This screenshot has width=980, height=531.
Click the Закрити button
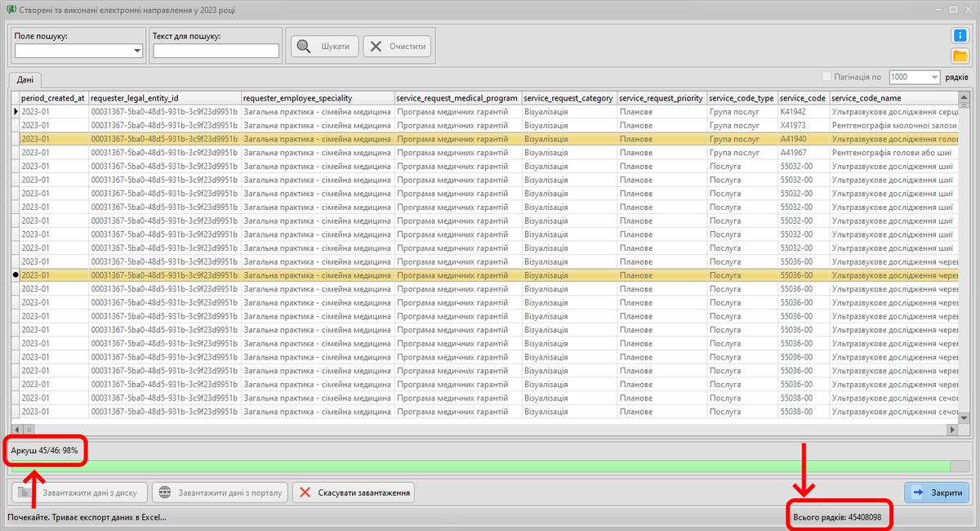click(937, 493)
